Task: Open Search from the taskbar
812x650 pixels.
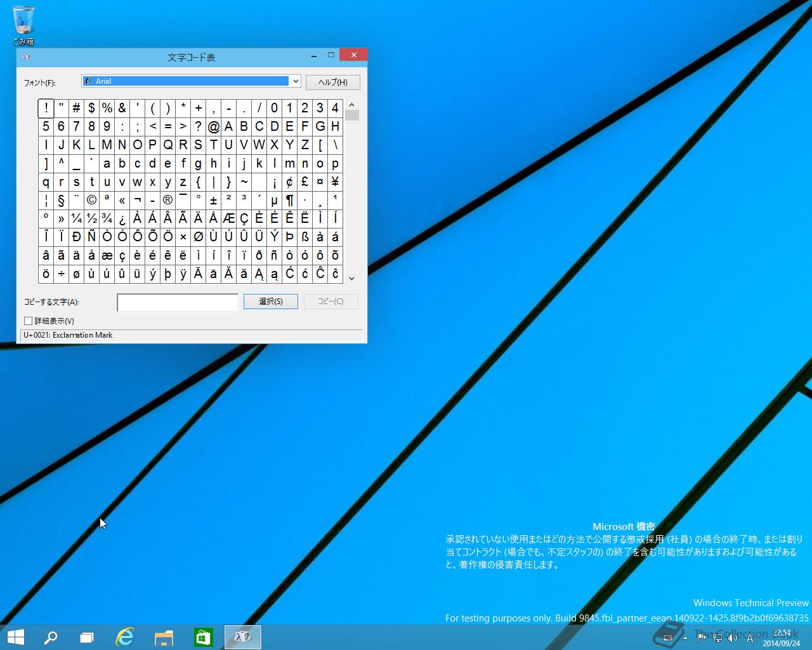Action: pyautogui.click(x=50, y=637)
